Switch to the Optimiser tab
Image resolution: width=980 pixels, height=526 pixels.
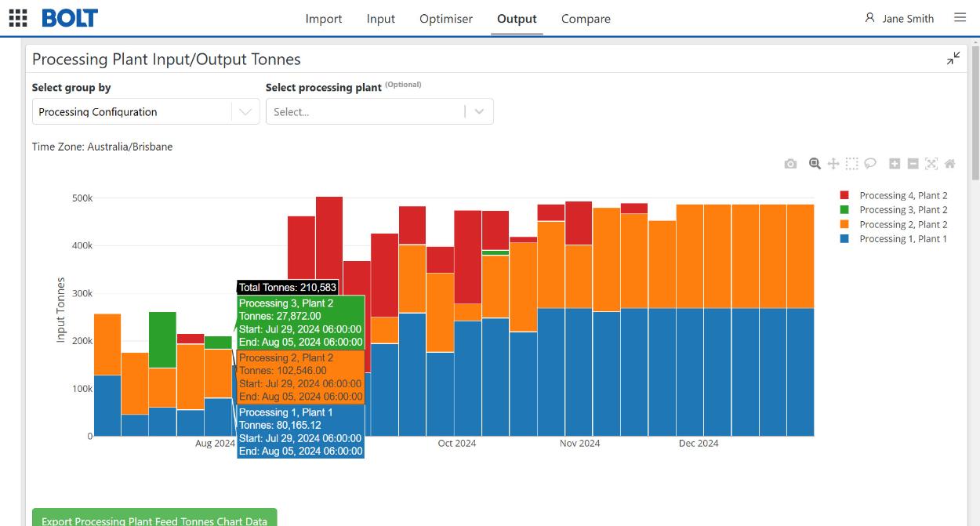(x=446, y=19)
